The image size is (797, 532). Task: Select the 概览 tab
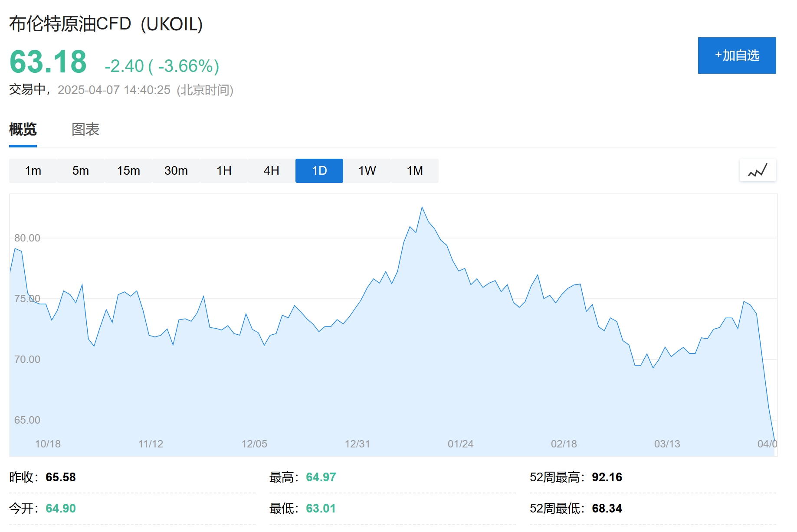pyautogui.click(x=23, y=129)
